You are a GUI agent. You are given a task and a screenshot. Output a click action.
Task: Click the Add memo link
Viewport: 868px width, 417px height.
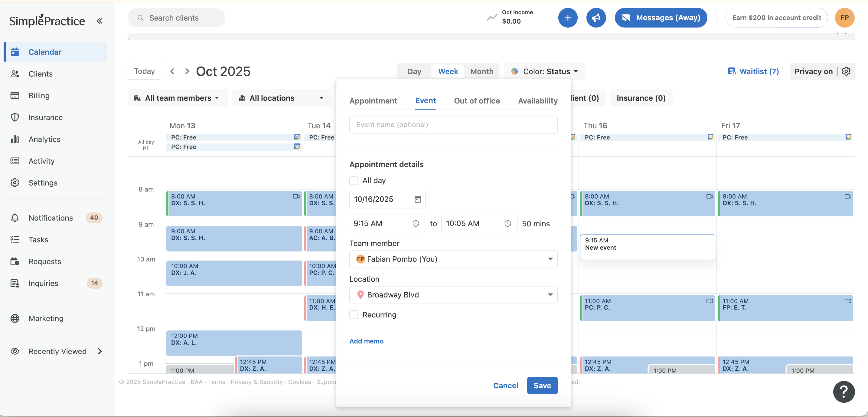tap(366, 341)
